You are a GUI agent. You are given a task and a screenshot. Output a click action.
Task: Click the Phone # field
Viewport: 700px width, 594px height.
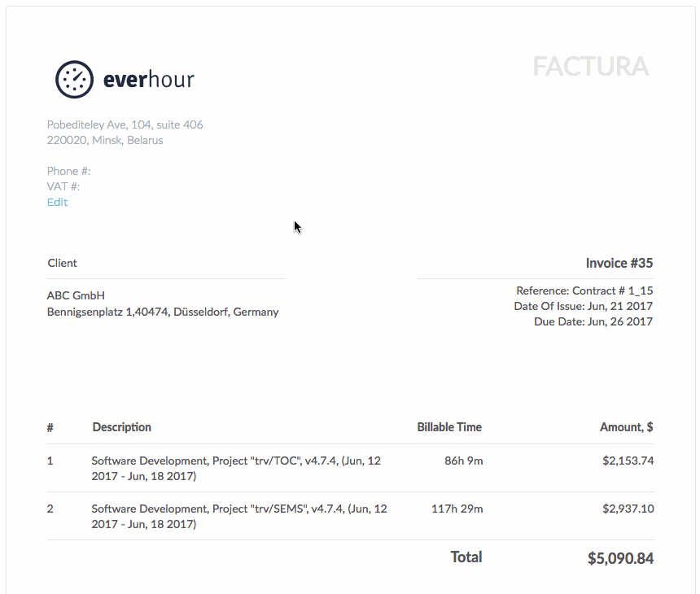click(x=68, y=172)
